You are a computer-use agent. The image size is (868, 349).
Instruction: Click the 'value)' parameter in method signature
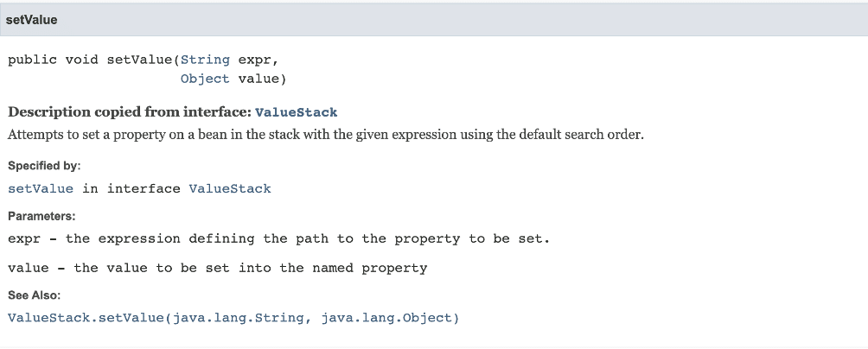coord(263,79)
